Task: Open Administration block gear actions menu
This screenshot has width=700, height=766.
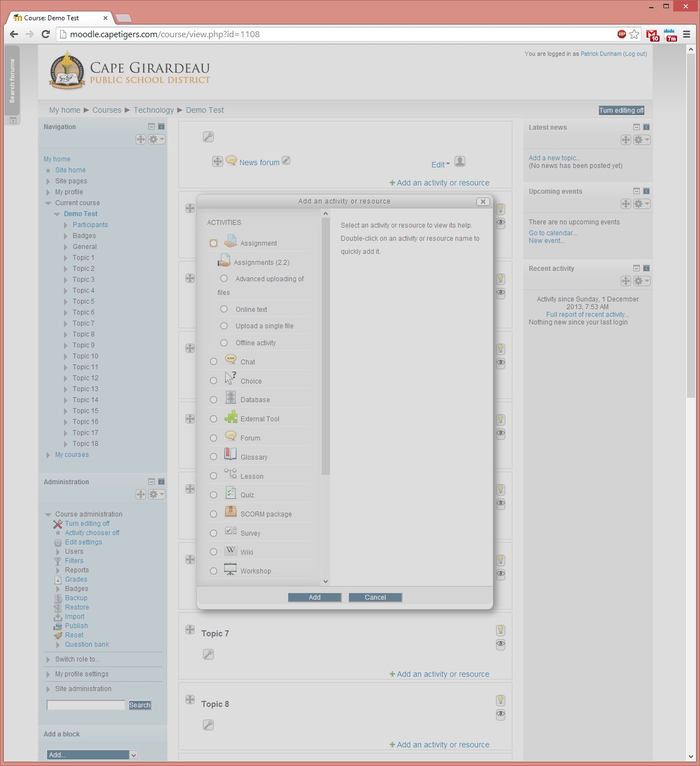Action: click(156, 495)
